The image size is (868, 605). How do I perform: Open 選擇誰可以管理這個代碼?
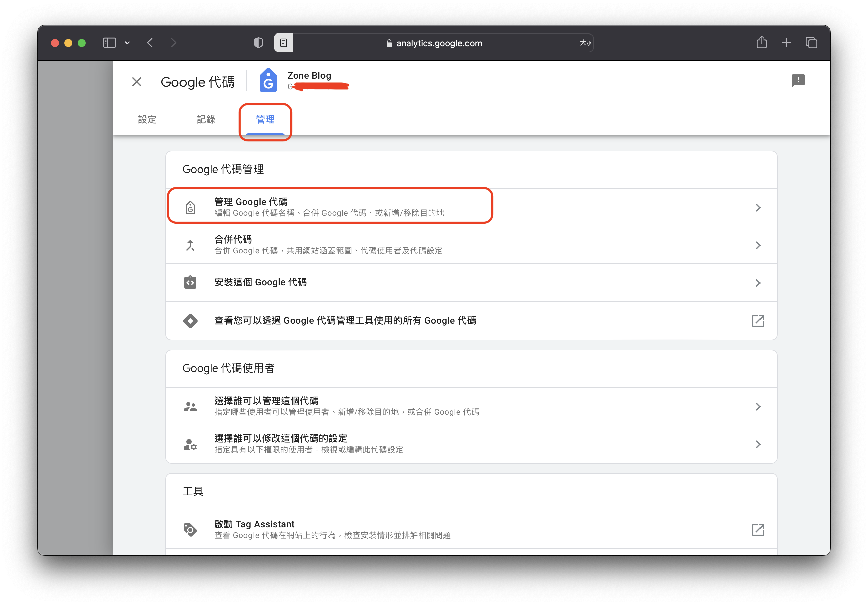[471, 406]
